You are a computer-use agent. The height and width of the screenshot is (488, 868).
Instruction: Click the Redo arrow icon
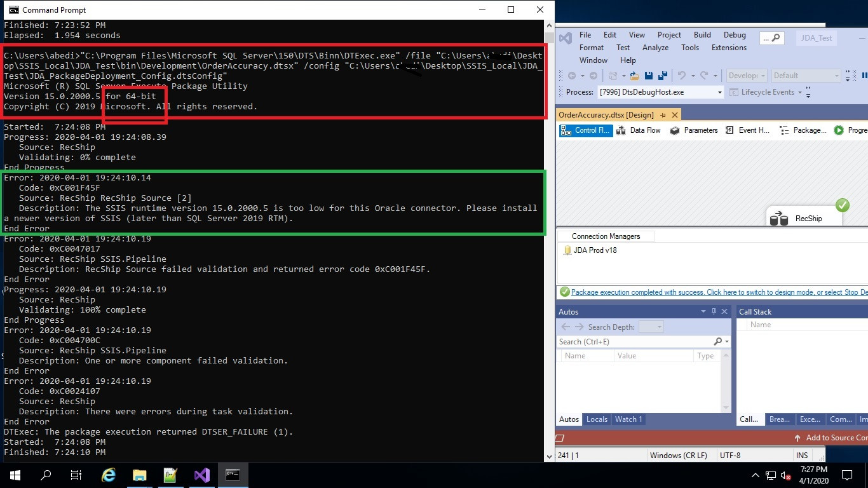[705, 76]
